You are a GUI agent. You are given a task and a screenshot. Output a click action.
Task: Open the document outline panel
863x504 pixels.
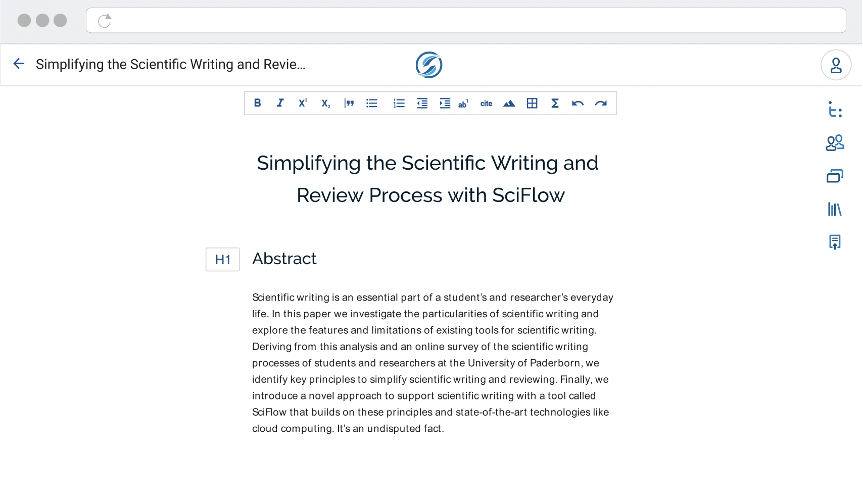pyautogui.click(x=835, y=111)
